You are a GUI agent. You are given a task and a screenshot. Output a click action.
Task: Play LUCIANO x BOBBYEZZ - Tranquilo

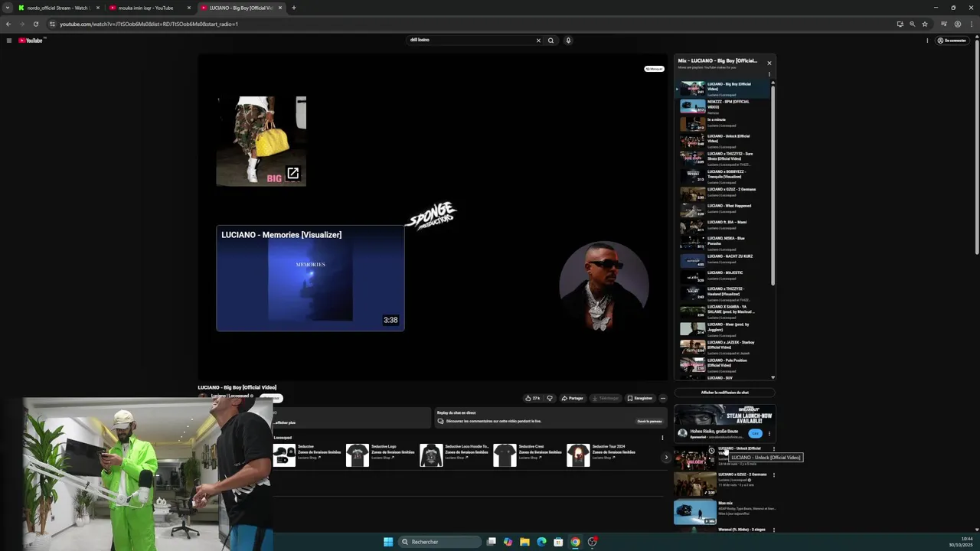click(x=724, y=176)
